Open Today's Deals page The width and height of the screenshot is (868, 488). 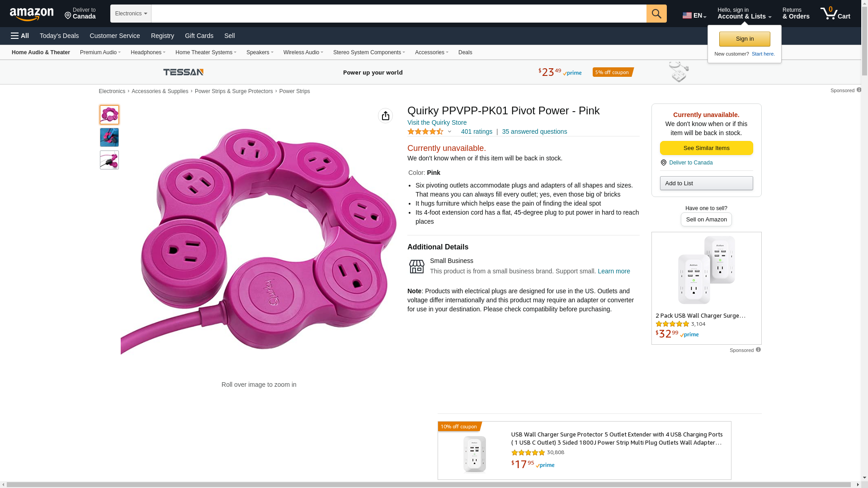tap(59, 36)
